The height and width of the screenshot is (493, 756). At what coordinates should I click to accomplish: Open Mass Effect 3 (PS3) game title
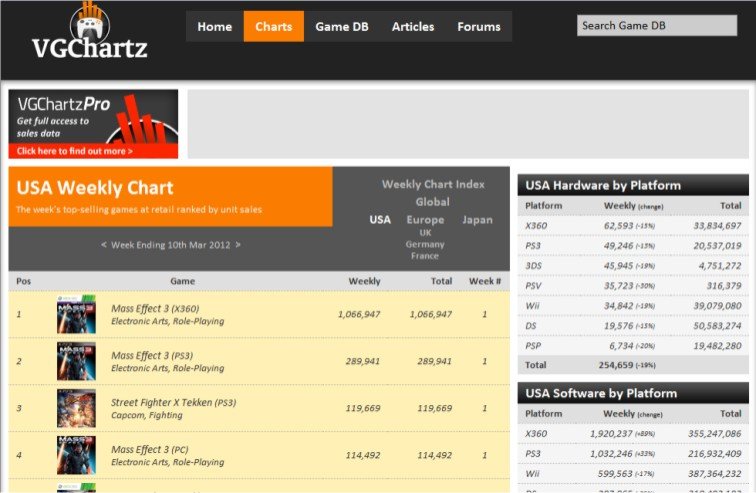pyautogui.click(x=152, y=356)
